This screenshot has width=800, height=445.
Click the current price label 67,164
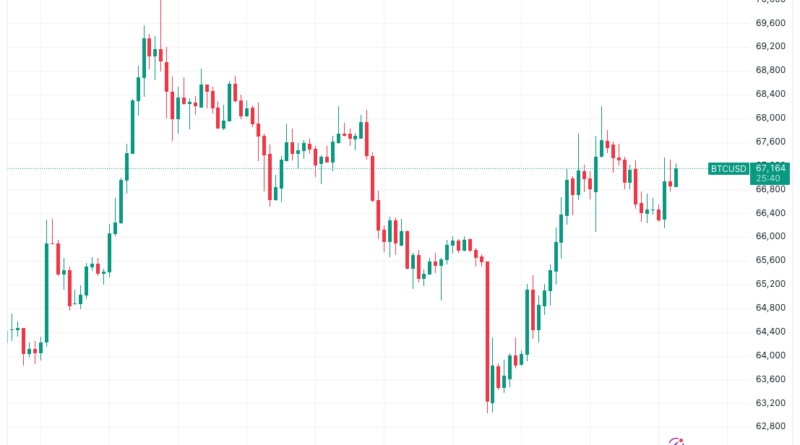(769, 168)
